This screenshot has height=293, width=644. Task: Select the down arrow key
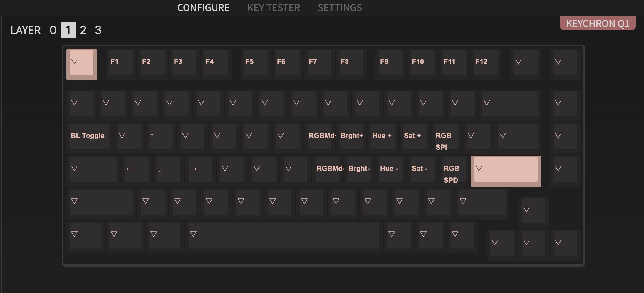click(169, 171)
